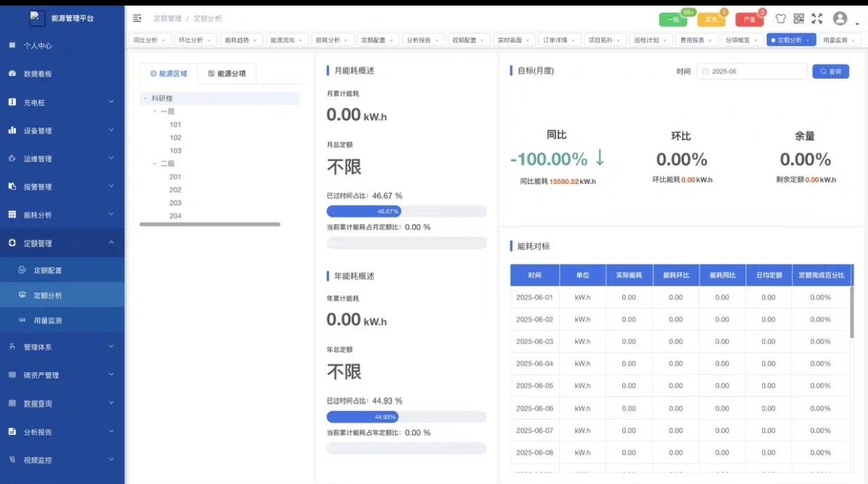Close the 同比分析 tab
Screen dimensions: 868x484
pos(163,41)
